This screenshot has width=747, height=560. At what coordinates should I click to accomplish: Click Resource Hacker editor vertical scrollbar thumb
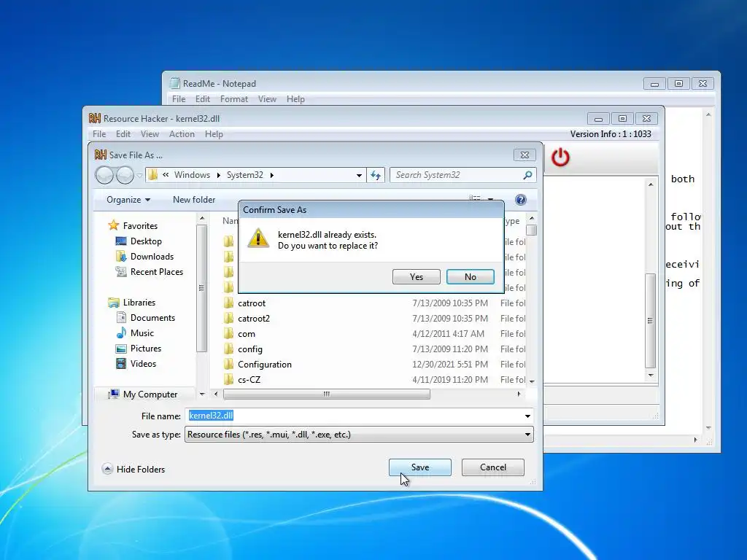tap(650, 321)
